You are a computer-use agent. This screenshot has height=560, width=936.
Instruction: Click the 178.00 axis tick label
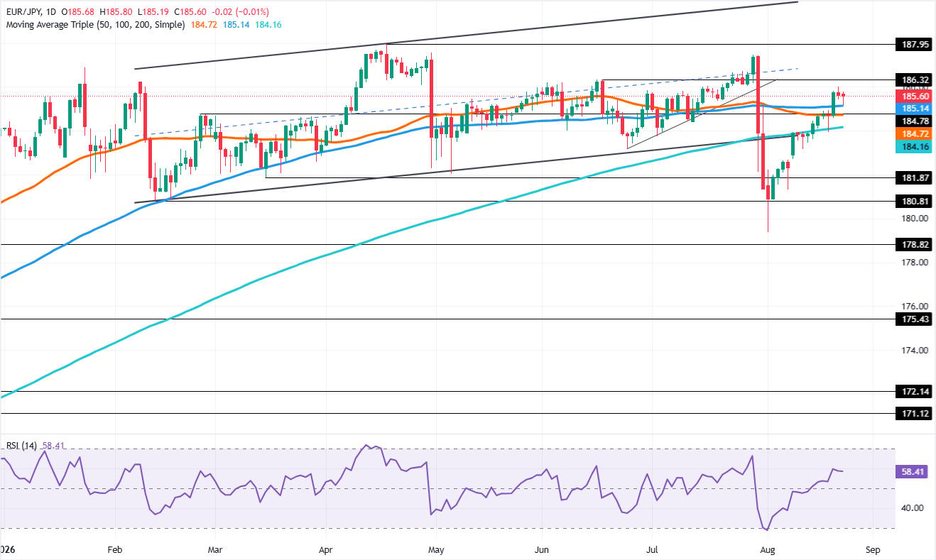pyautogui.click(x=913, y=263)
